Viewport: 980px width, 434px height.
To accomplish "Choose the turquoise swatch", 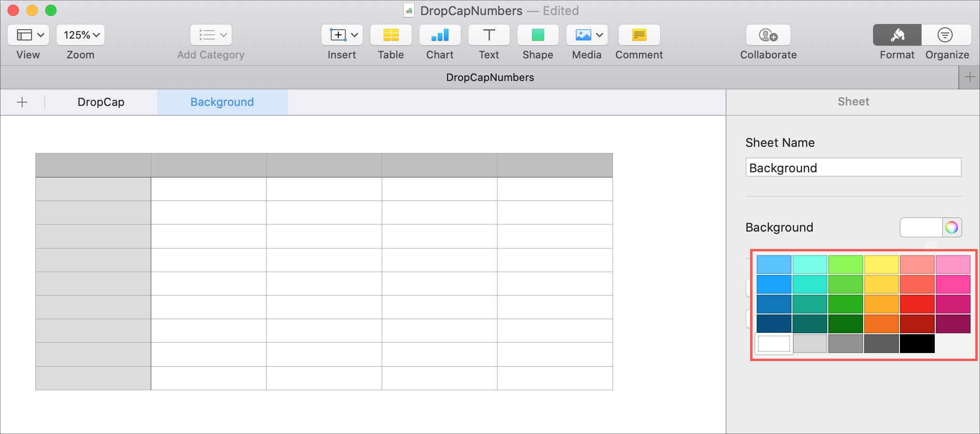I will pyautogui.click(x=810, y=284).
